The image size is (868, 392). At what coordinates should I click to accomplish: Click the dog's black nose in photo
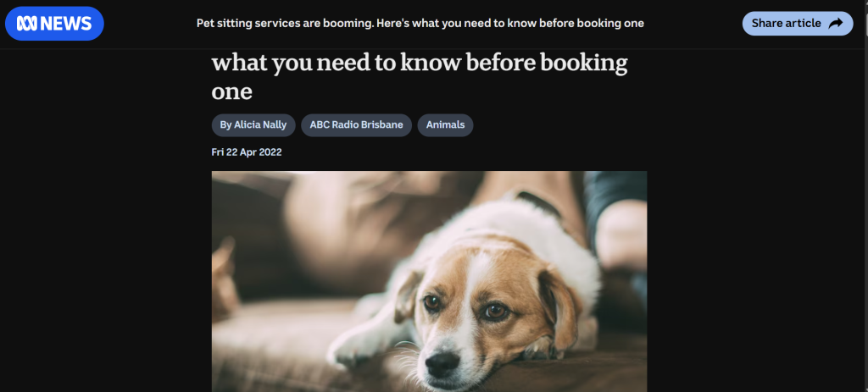[x=442, y=362]
